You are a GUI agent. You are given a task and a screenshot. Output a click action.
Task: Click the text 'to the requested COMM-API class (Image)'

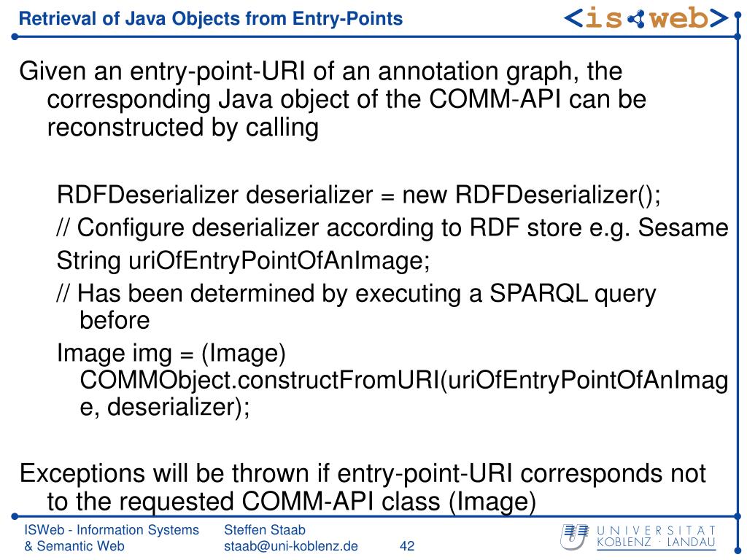pyautogui.click(x=292, y=502)
